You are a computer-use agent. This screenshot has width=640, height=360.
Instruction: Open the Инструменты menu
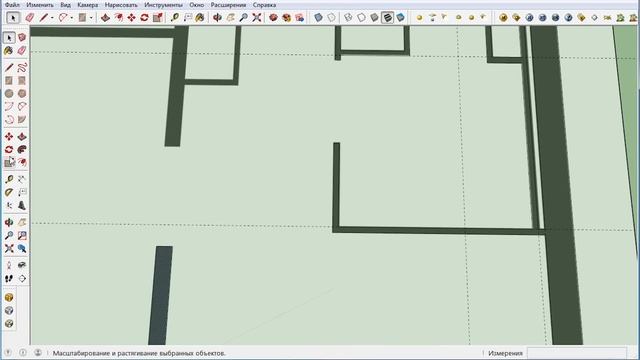click(x=164, y=5)
